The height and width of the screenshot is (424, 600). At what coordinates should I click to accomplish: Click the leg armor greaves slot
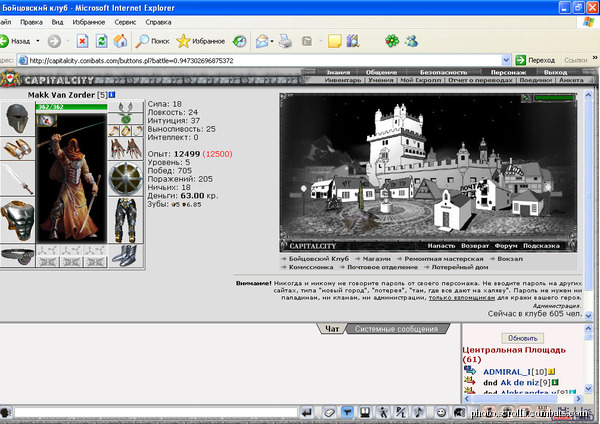pyautogui.click(x=126, y=220)
